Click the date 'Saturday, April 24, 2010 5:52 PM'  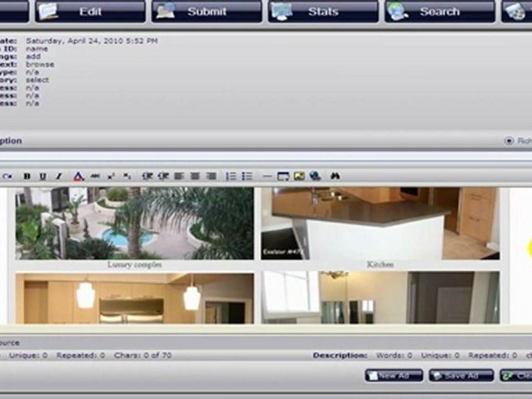(x=92, y=41)
